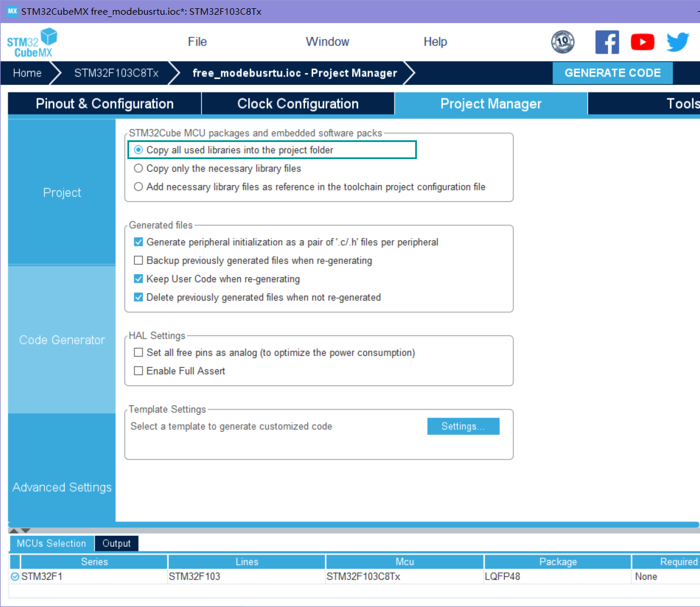Sort by Mcu column header
700x607 pixels.
click(x=405, y=562)
